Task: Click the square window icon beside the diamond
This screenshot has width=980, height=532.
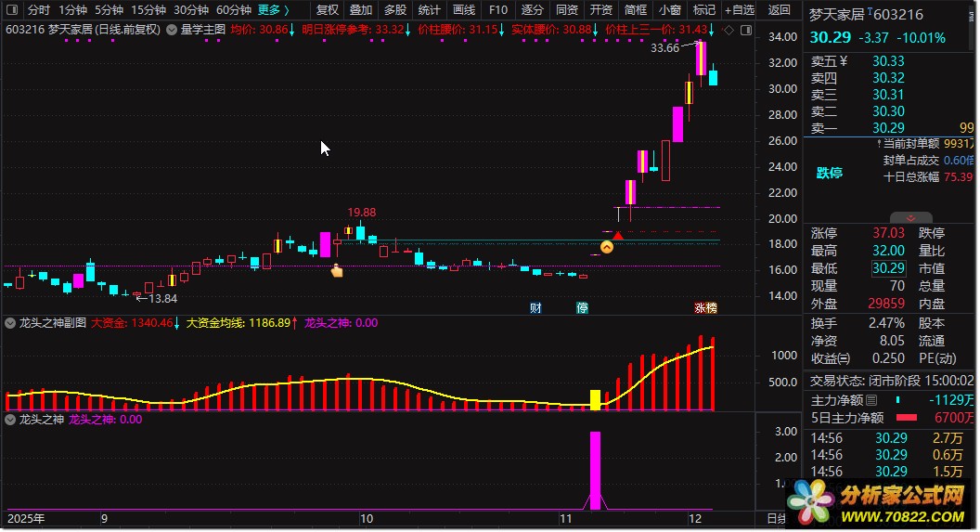Action: (x=745, y=30)
